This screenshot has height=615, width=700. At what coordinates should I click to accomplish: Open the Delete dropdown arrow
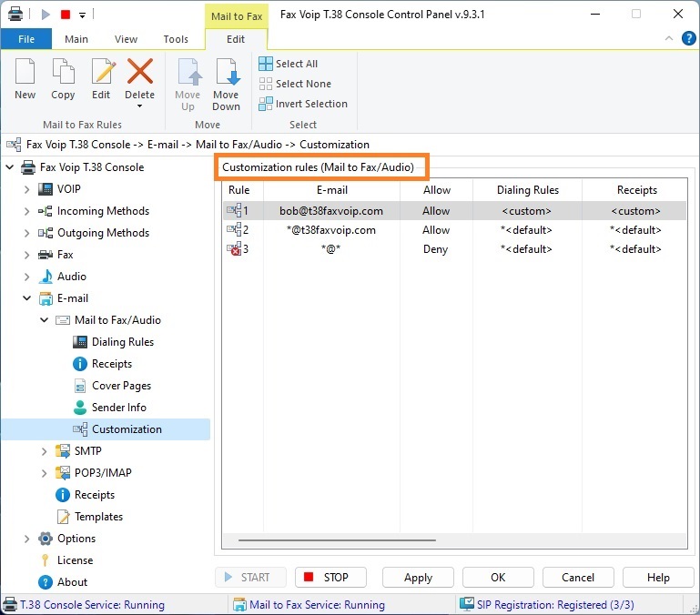140,106
